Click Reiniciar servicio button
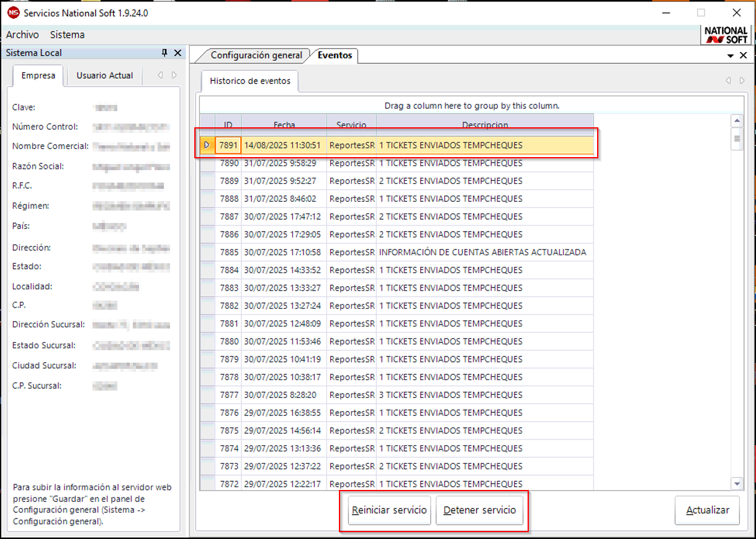This screenshot has height=539, width=756. [x=389, y=510]
